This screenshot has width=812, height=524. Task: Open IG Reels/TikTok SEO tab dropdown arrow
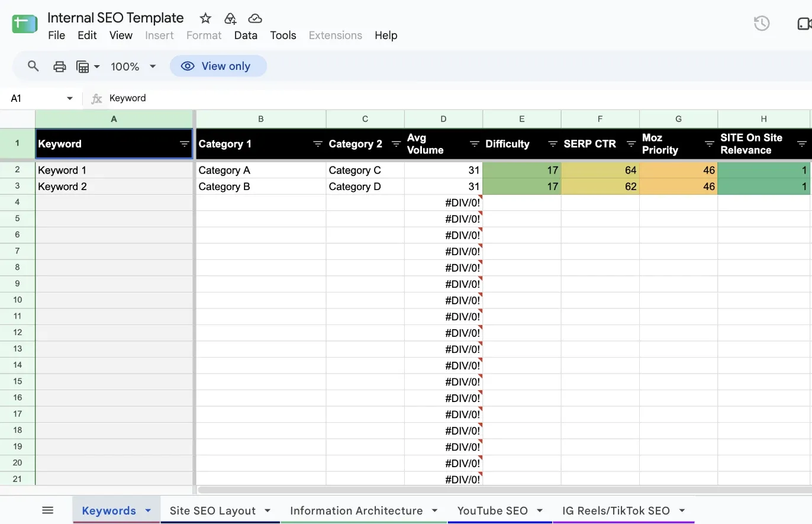[682, 510]
